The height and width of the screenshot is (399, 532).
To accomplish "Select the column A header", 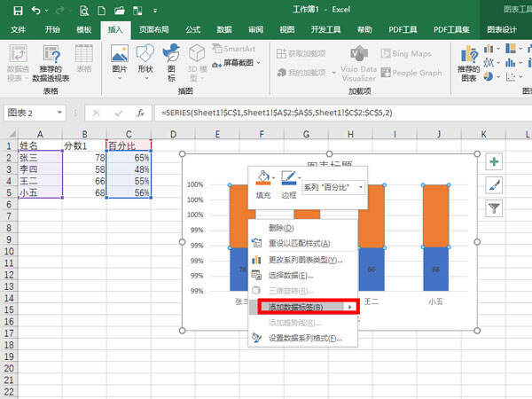I will (x=40, y=134).
